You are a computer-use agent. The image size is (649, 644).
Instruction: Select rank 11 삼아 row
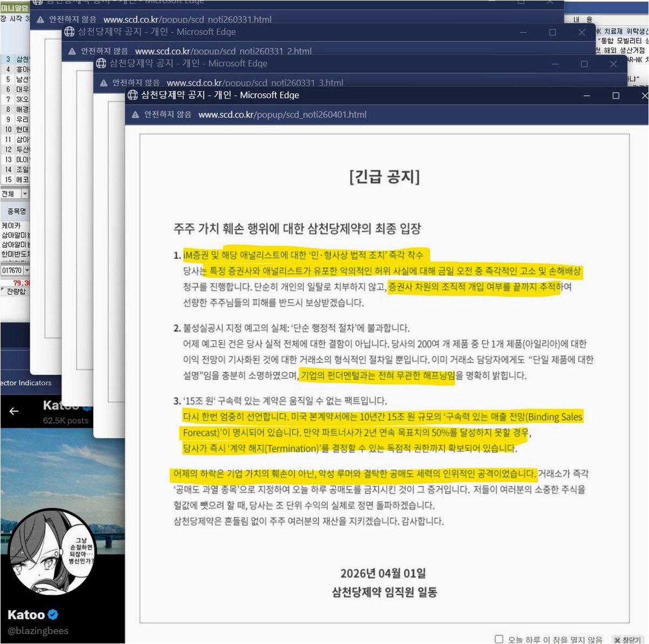point(15,140)
